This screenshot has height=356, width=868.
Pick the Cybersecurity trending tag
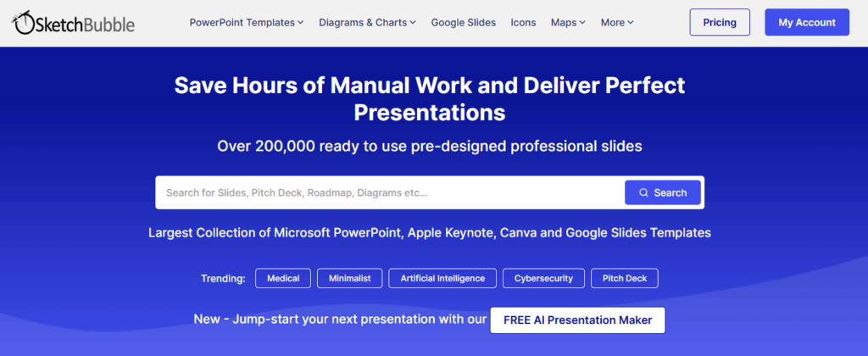[x=543, y=278]
